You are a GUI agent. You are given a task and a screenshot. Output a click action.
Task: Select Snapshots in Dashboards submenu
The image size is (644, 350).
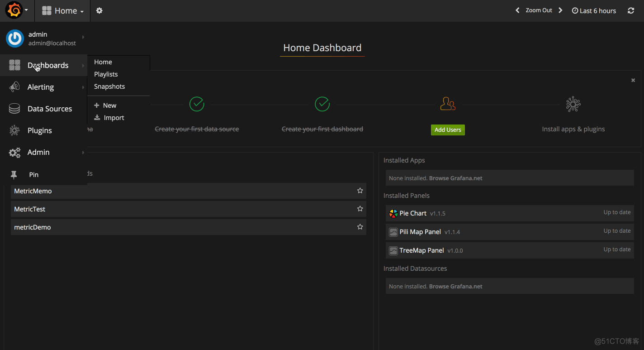pyautogui.click(x=109, y=86)
